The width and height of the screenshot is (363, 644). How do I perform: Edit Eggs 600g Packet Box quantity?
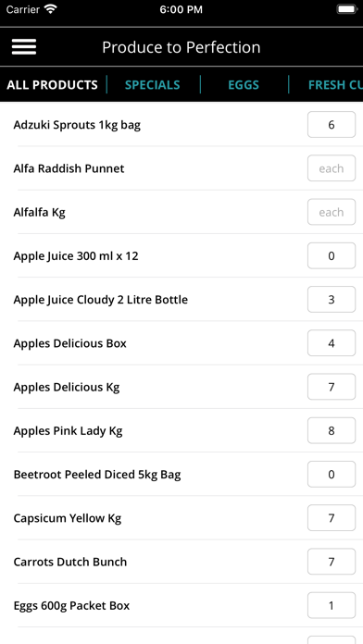click(x=332, y=605)
